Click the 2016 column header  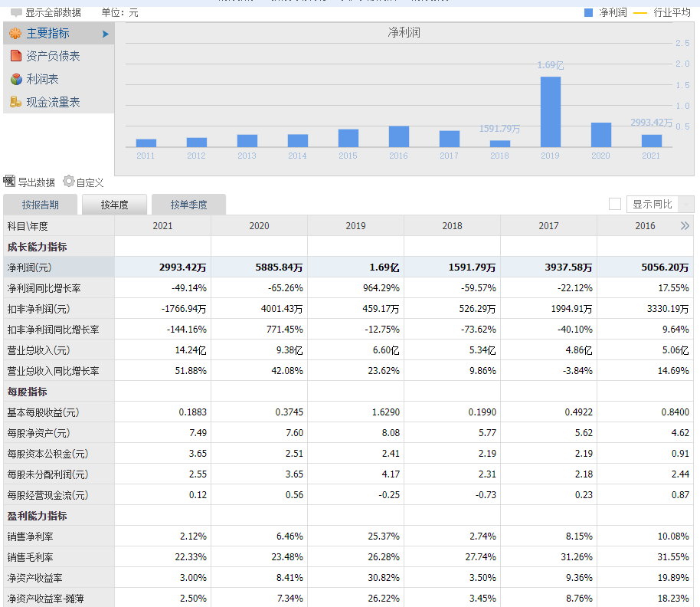645,226
